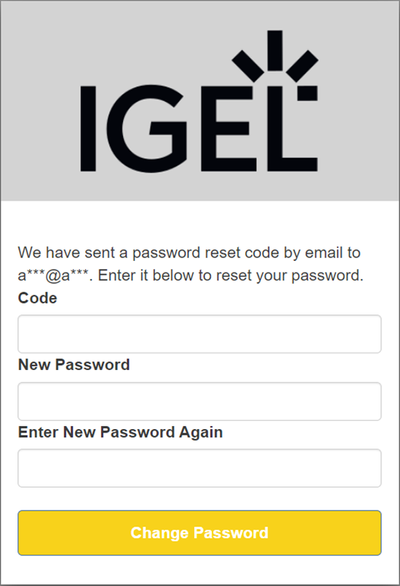Click the letter E in the logo
This screenshot has height=586, width=400.
coord(228,129)
